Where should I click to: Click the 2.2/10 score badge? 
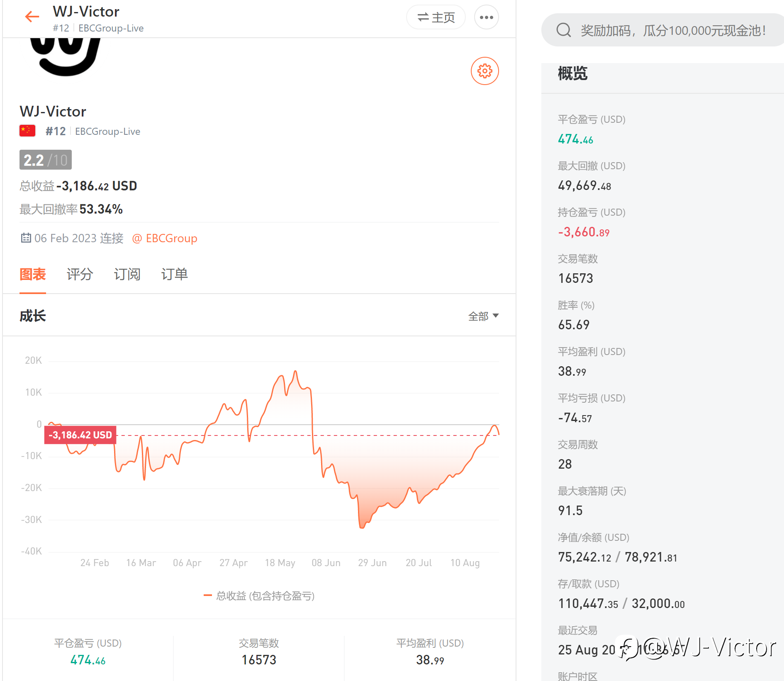(x=46, y=160)
